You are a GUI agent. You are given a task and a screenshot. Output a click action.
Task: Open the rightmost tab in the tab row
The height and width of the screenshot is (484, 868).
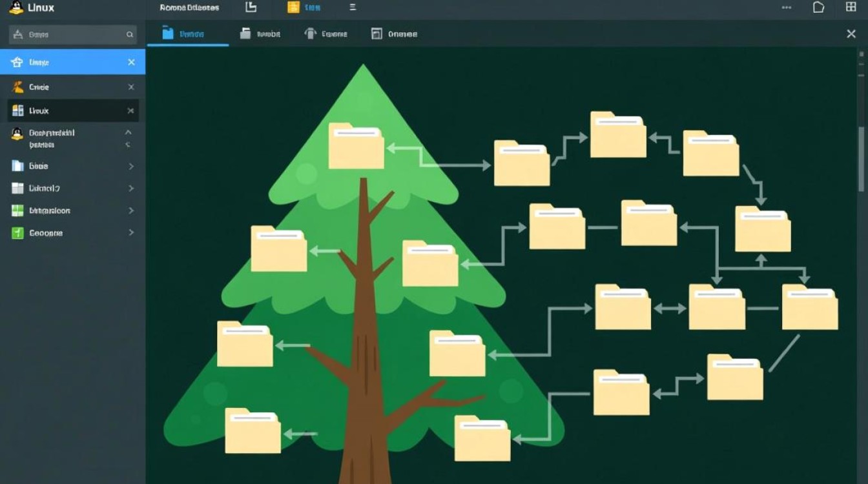tap(394, 33)
